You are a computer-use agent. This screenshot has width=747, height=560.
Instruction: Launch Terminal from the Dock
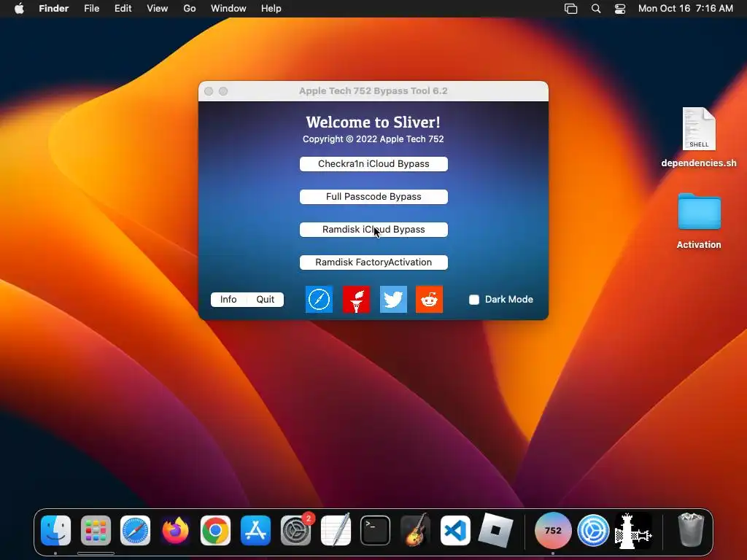(x=376, y=531)
